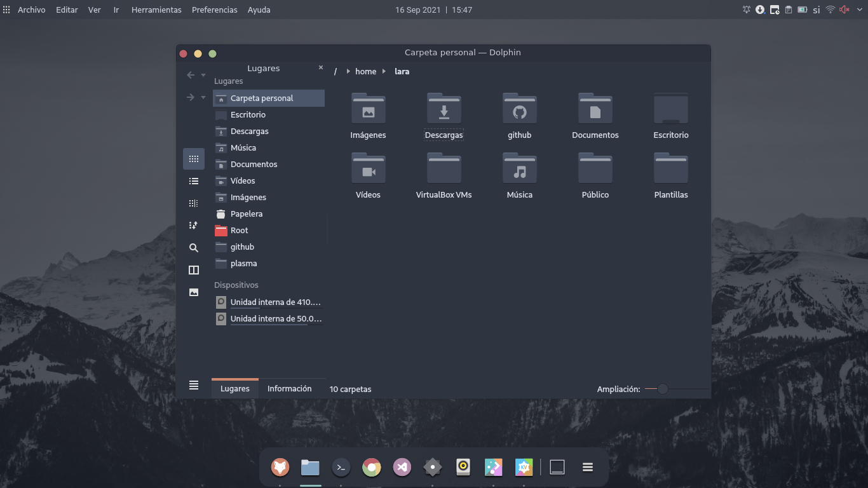Switch to the Información tab
Screen dimensions: 868x488
click(x=290, y=388)
